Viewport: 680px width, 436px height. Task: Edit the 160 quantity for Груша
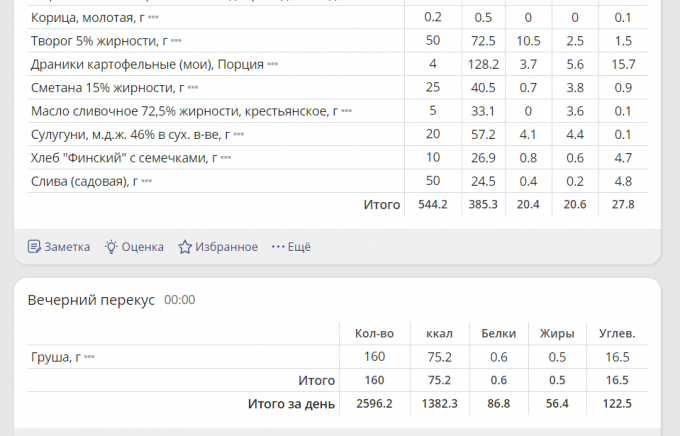(x=375, y=357)
